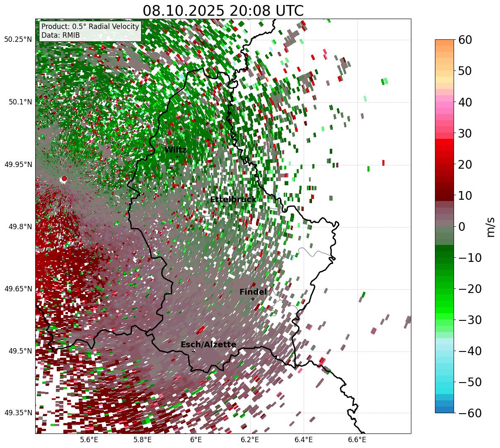500x448 pixels.
Task: Click the colorbar value 50
Action: (465, 71)
